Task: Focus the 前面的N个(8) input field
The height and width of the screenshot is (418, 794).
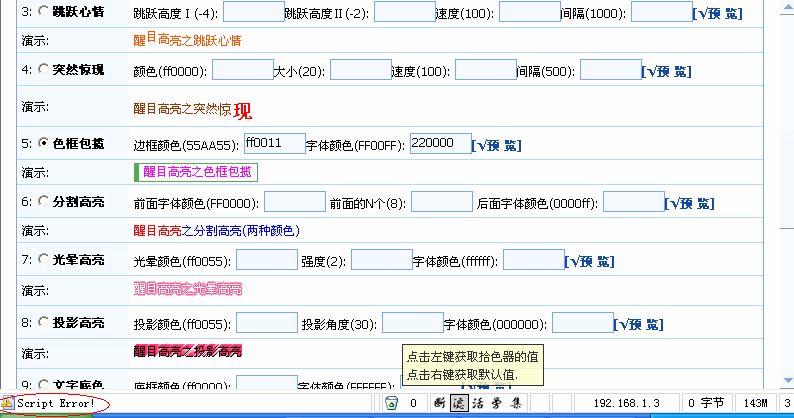Action: pos(442,202)
